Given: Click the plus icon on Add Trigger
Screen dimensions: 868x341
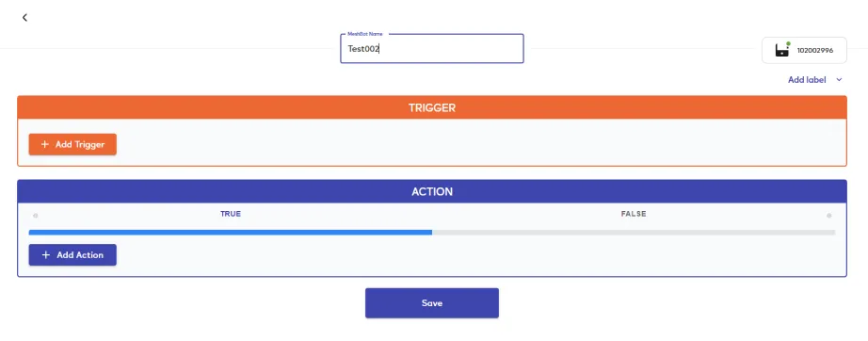Looking at the screenshot, I should (45, 144).
